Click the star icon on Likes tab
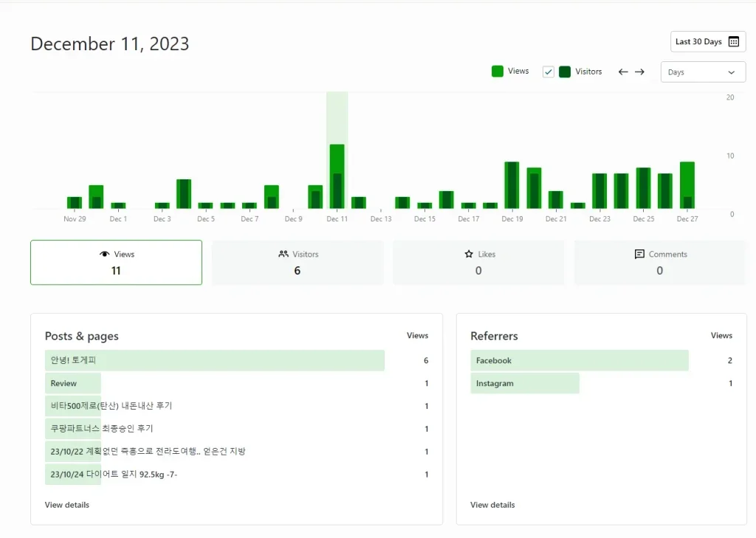Viewport: 756px width, 538px height. pos(469,255)
